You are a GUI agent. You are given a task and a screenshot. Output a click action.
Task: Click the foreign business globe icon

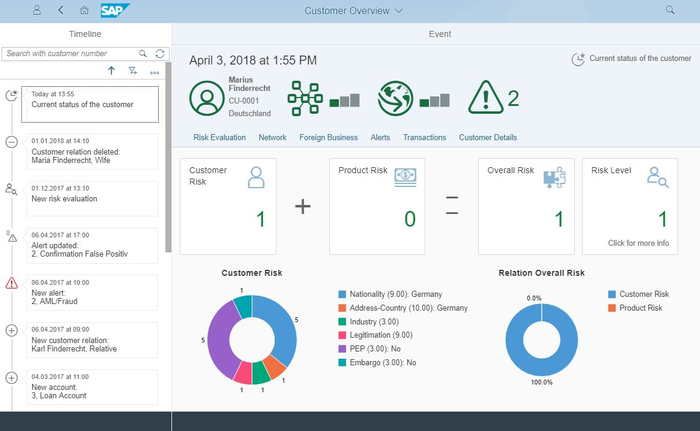395,98
